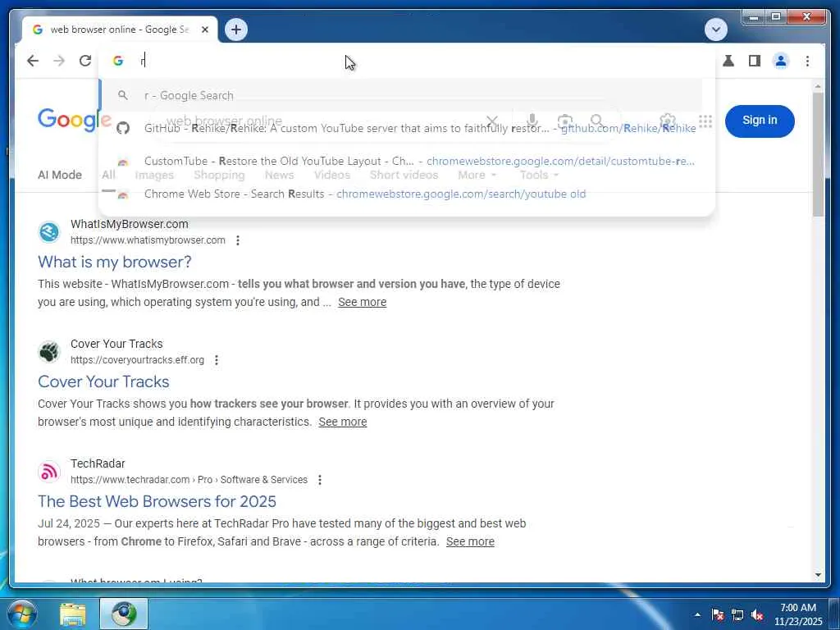Open a new tab with the plus button
The height and width of the screenshot is (630, 840).
236,30
